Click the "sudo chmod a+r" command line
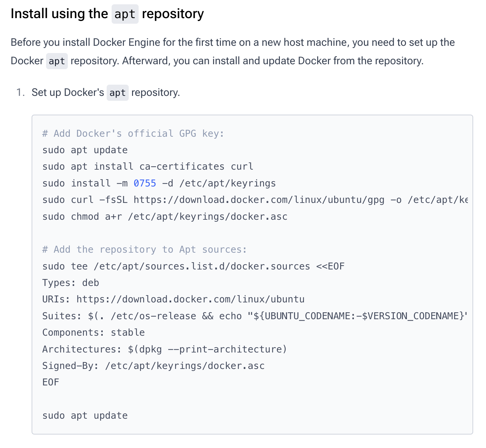The image size is (486, 448). (x=165, y=216)
